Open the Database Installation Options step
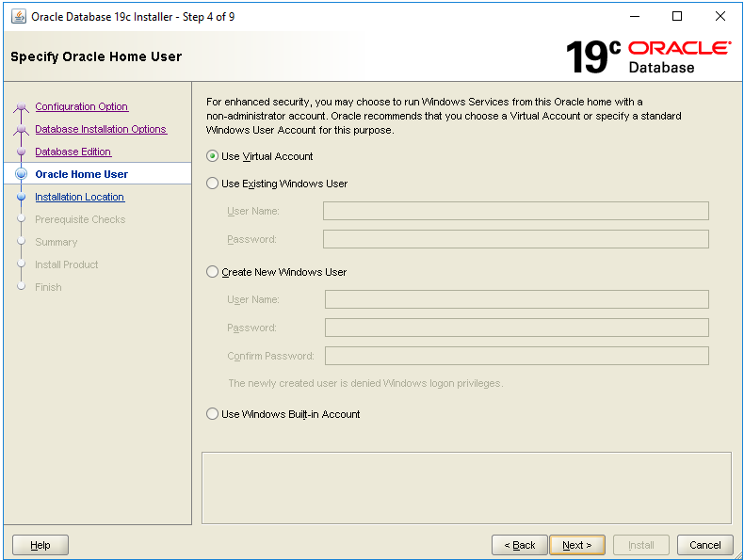This screenshot has width=744, height=560. [100, 129]
